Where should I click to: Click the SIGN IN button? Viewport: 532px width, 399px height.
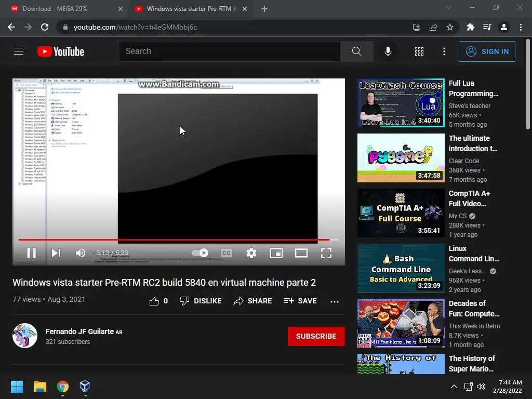pyautogui.click(x=486, y=51)
